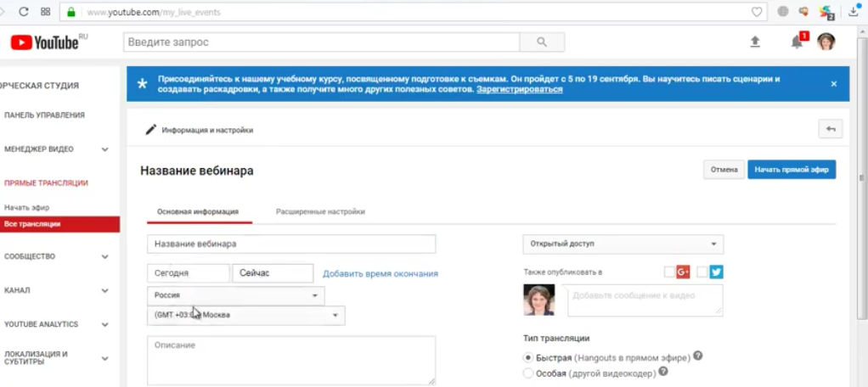The height and width of the screenshot is (387, 868).
Task: Dismiss the blue course banner
Action: point(833,84)
